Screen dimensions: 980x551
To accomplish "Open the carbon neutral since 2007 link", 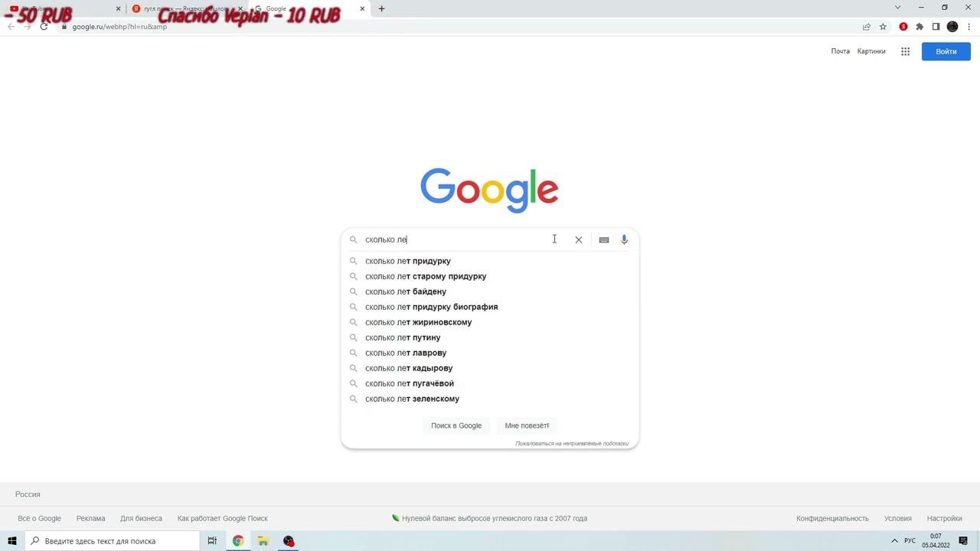I will pos(490,518).
